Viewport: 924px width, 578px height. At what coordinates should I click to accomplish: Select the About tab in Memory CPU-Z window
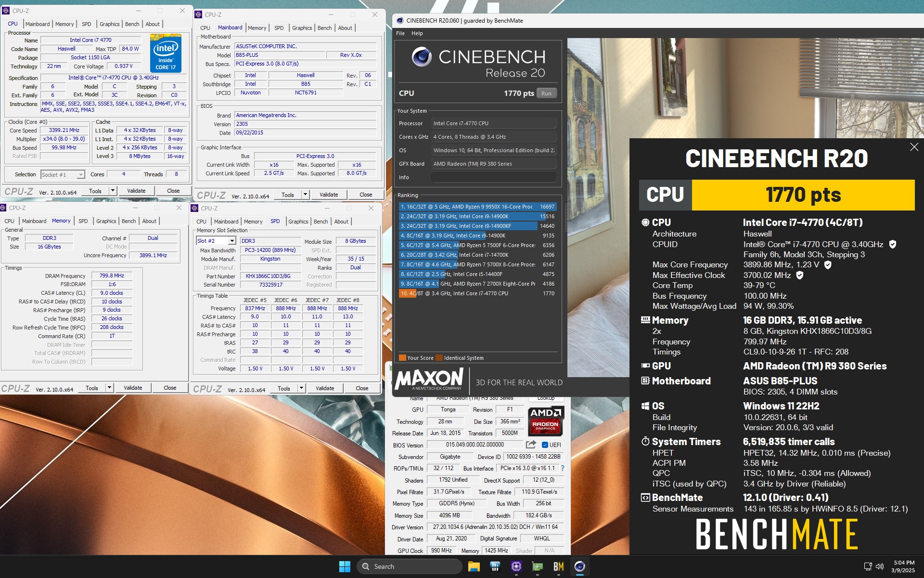(149, 221)
